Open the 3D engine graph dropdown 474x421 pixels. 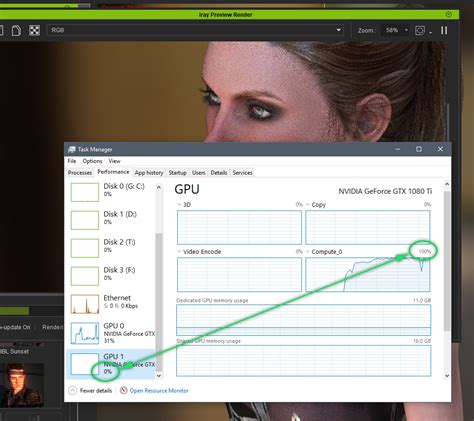pos(180,204)
